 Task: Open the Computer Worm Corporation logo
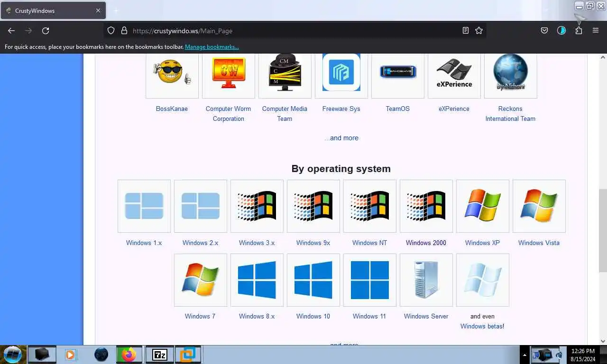(x=228, y=72)
